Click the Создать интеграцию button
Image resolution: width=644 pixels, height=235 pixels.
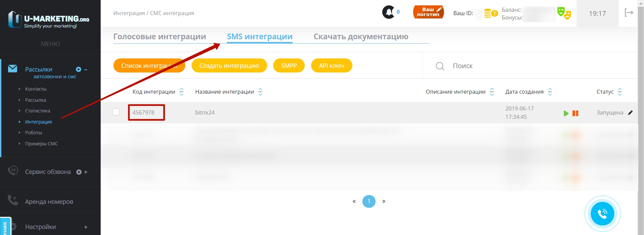pyautogui.click(x=229, y=65)
